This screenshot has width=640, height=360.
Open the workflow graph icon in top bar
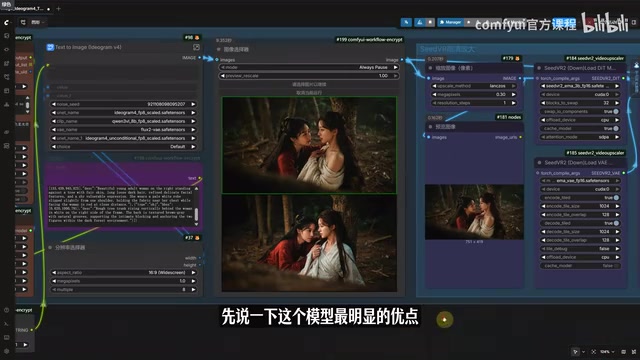23,22
